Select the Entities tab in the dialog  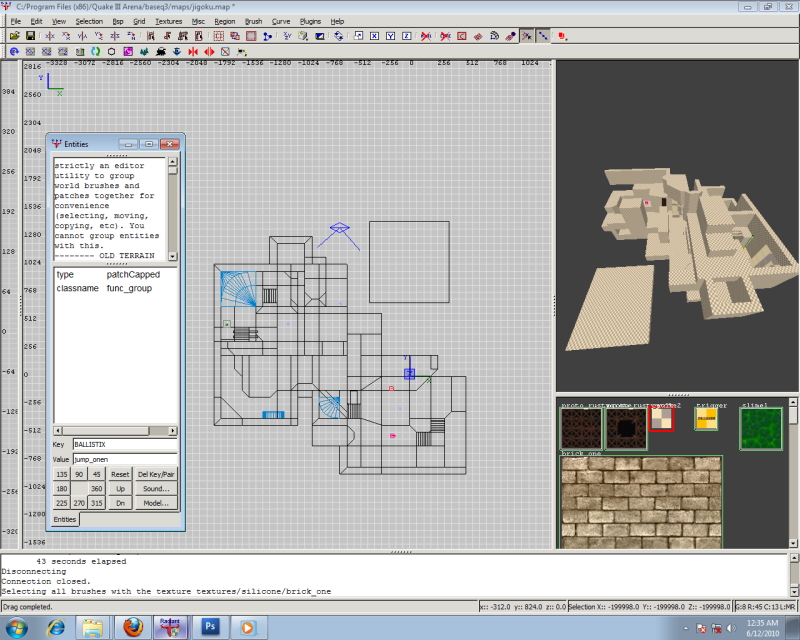(65, 520)
